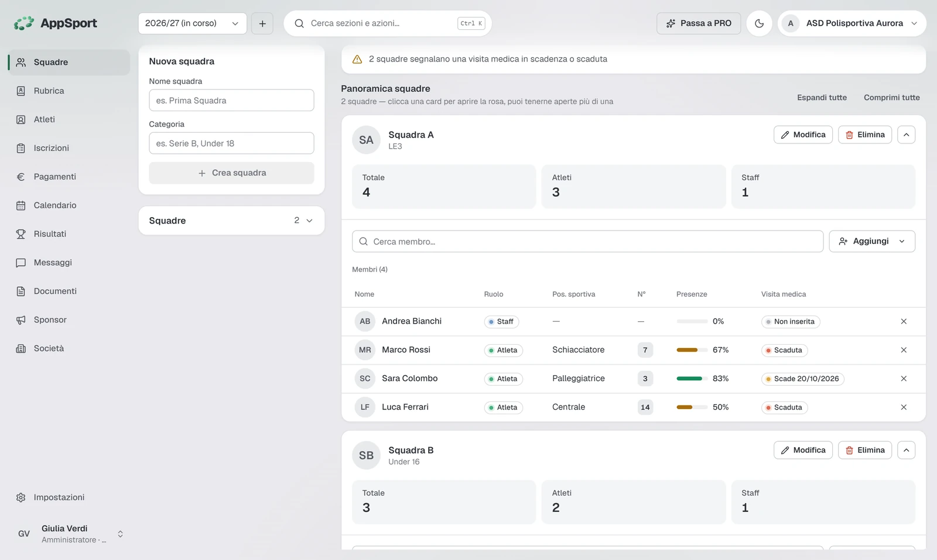
Task: Click the Sponsor megaphone icon
Action: pos(21,320)
